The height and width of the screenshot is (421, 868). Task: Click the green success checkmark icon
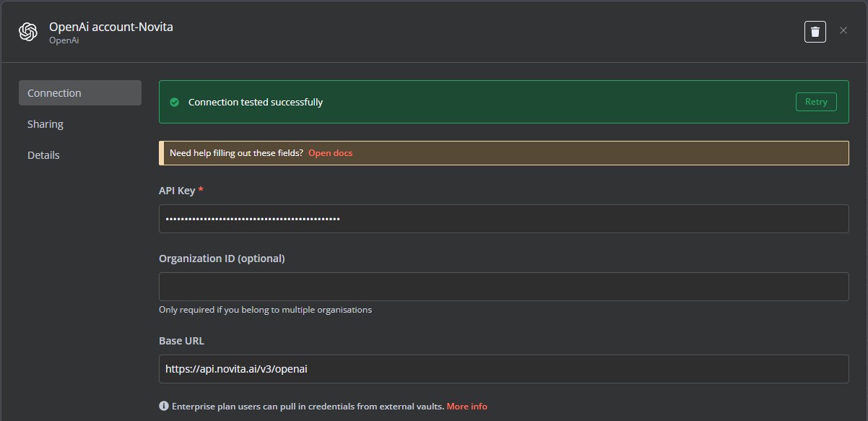point(174,103)
